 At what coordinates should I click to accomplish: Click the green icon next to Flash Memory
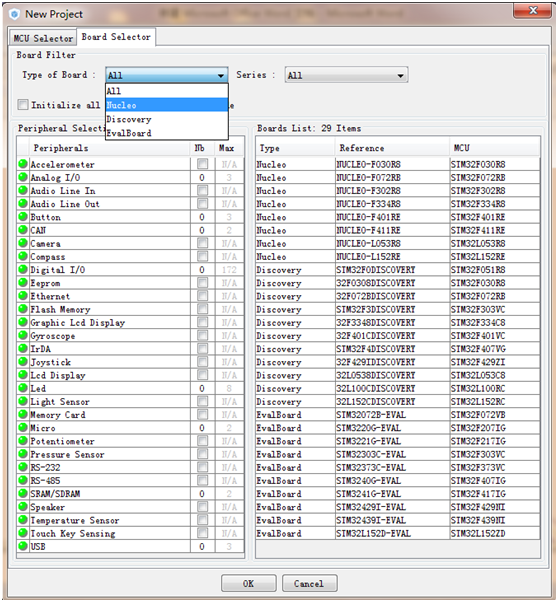pos(23,309)
